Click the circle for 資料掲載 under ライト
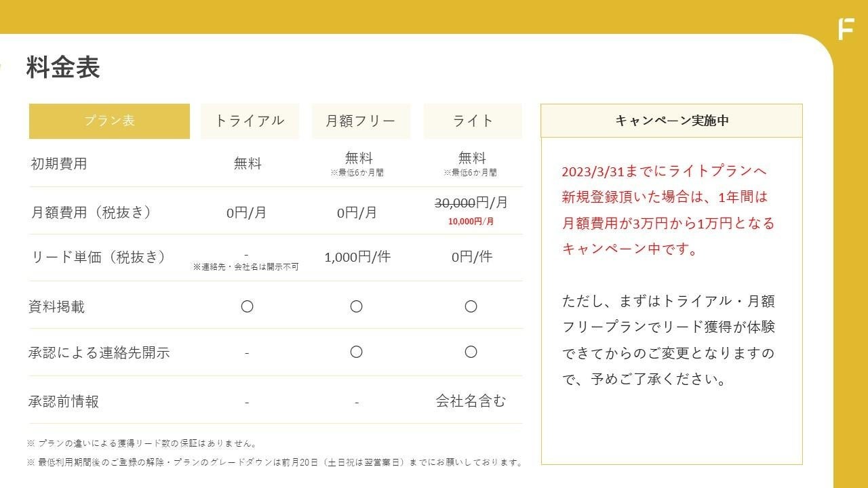The height and width of the screenshot is (488, 868). (x=471, y=306)
